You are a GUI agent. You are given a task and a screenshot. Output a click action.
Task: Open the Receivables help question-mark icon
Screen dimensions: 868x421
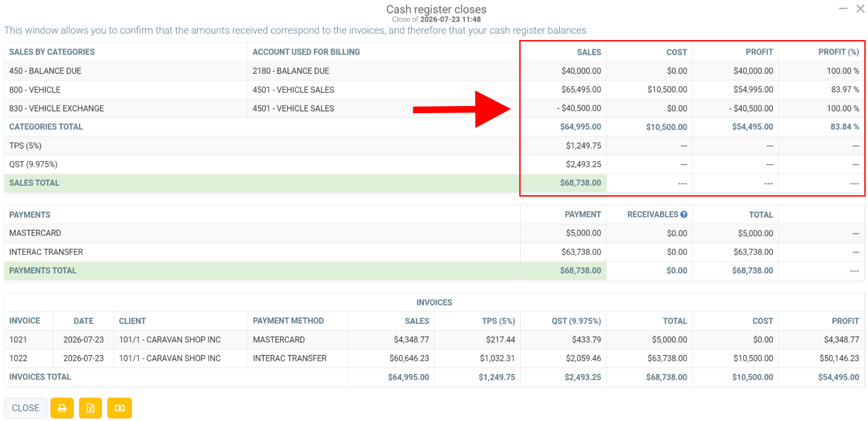(x=684, y=214)
